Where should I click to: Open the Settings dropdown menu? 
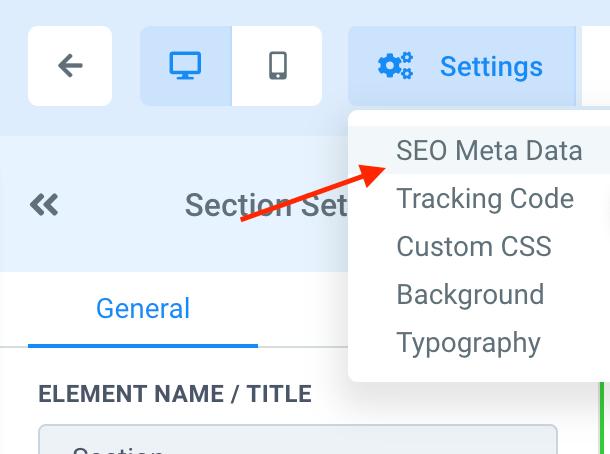[x=462, y=67]
